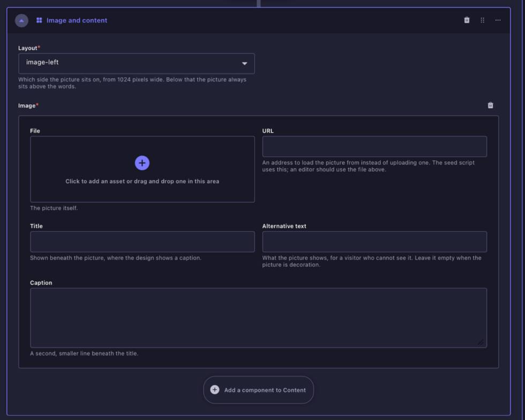
Task: Delete the Image and content component
Action: (467, 20)
